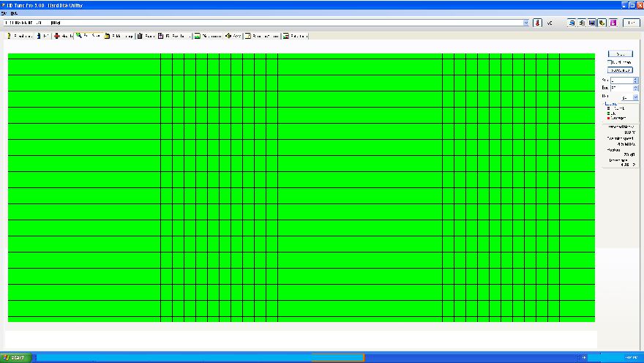
Task: Click the Windows Start button on the taskbar
Action: pyautogui.click(x=15, y=357)
